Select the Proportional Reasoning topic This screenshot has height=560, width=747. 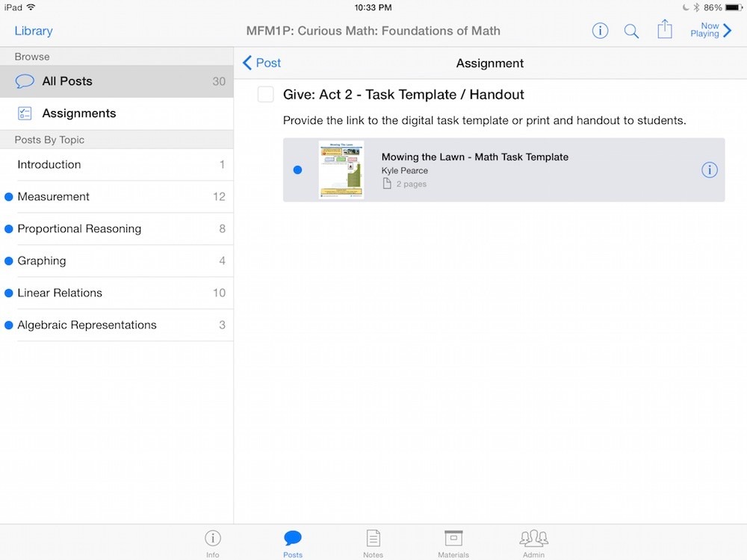[x=79, y=228]
